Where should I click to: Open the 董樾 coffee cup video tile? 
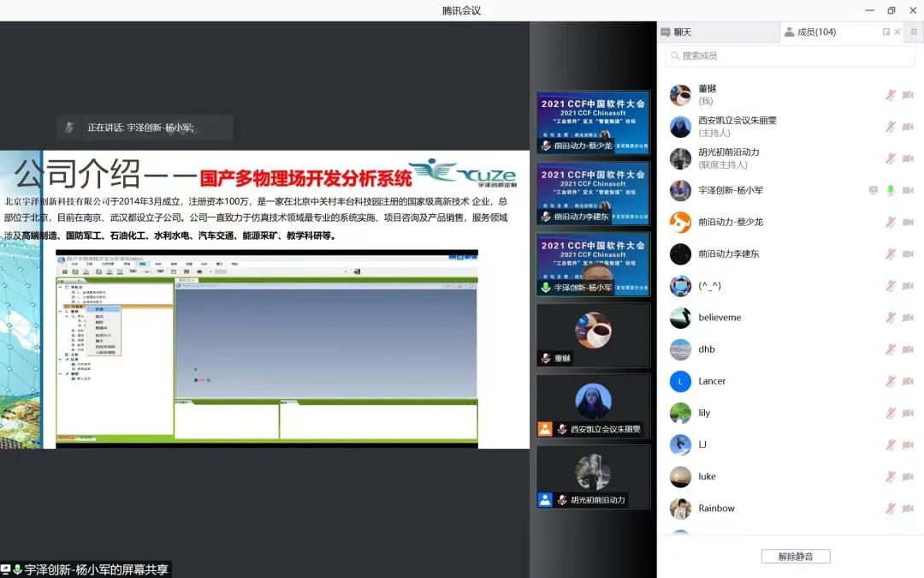[593, 335]
